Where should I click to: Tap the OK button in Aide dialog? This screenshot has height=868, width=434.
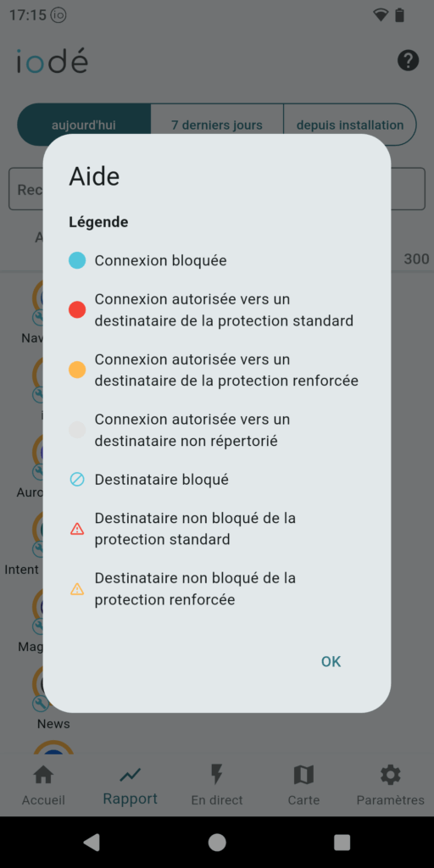click(331, 661)
